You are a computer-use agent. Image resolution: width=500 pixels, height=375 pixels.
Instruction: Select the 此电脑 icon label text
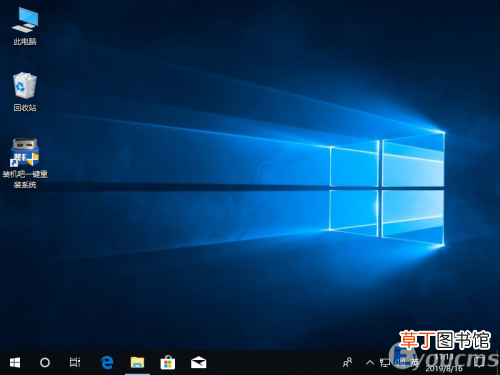point(25,42)
